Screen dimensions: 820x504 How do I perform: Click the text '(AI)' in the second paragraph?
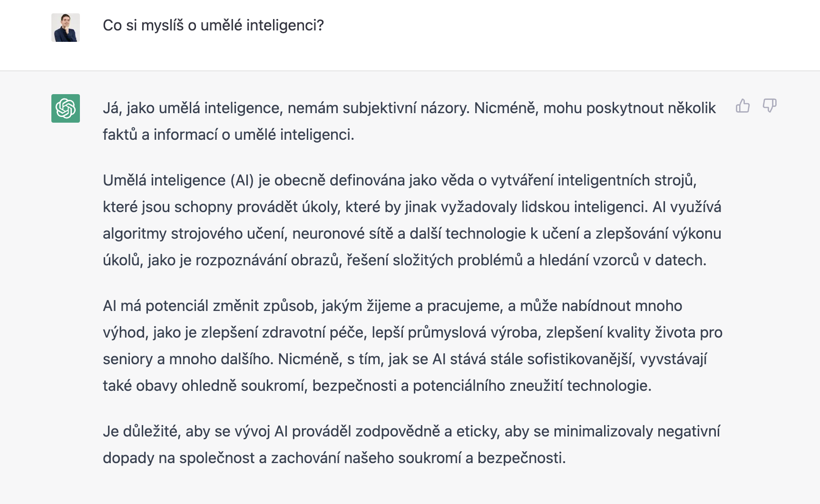click(x=242, y=180)
